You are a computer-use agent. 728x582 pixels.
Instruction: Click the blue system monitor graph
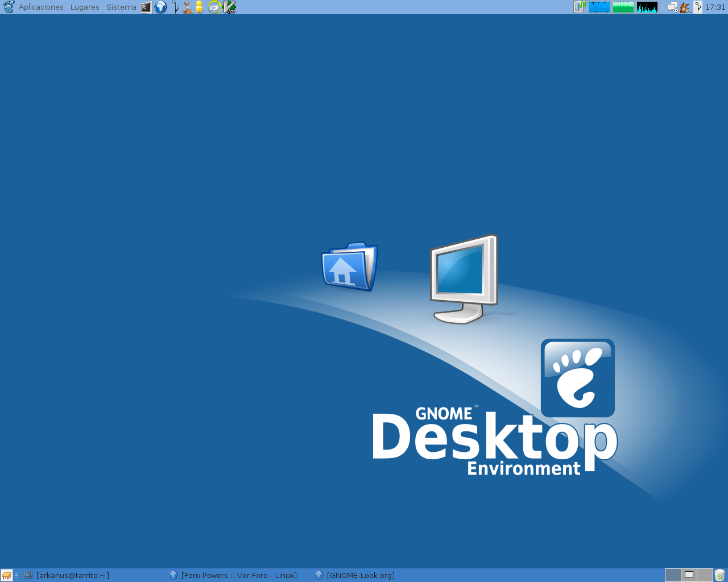click(x=599, y=7)
